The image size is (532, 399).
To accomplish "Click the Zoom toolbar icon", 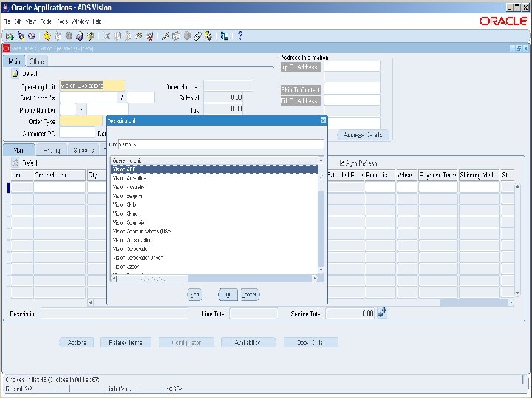I will click(176, 36).
